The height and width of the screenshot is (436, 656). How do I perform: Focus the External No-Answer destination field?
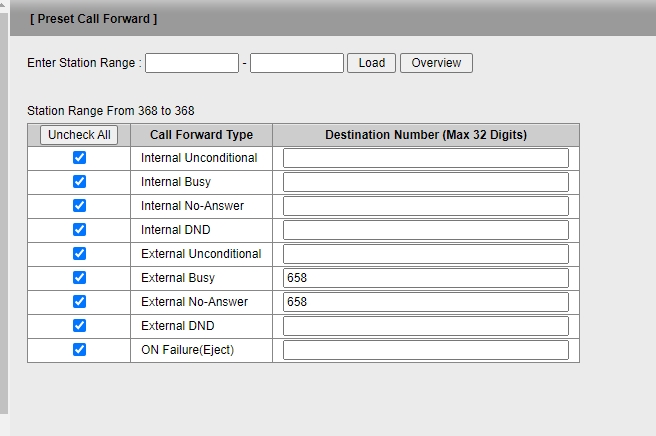click(425, 302)
